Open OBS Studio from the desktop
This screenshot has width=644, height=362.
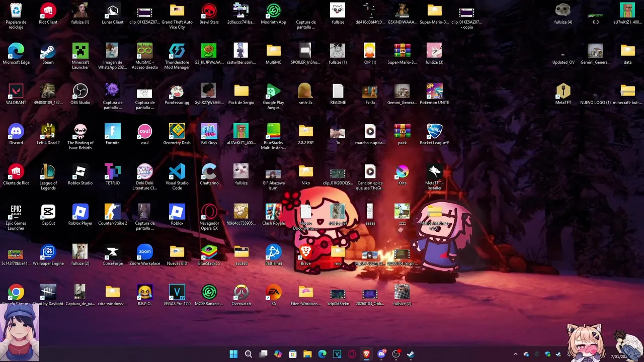80,92
